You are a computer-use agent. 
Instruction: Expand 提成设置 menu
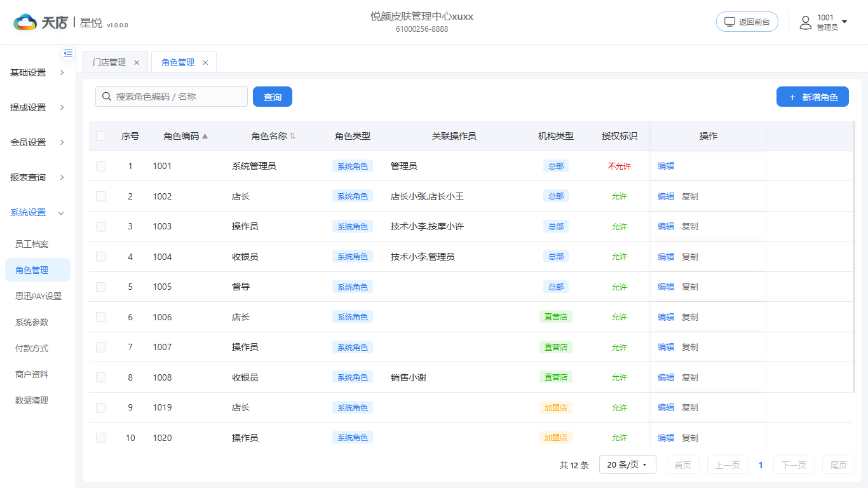38,107
